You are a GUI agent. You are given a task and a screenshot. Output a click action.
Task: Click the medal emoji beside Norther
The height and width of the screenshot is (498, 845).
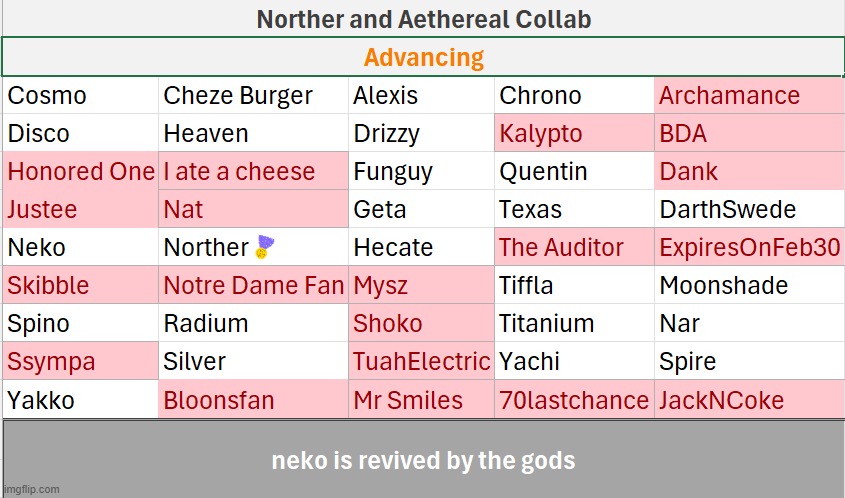click(x=265, y=247)
